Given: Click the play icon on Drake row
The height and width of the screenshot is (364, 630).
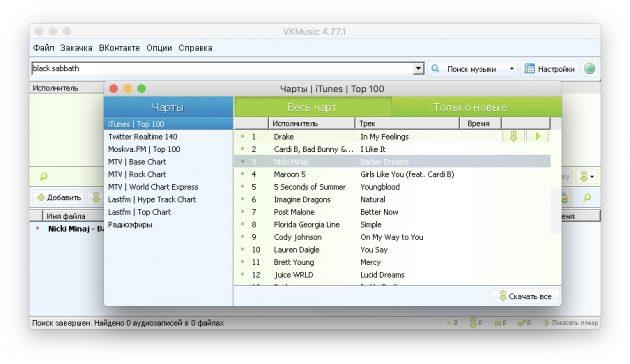Looking at the screenshot, I should point(538,137).
